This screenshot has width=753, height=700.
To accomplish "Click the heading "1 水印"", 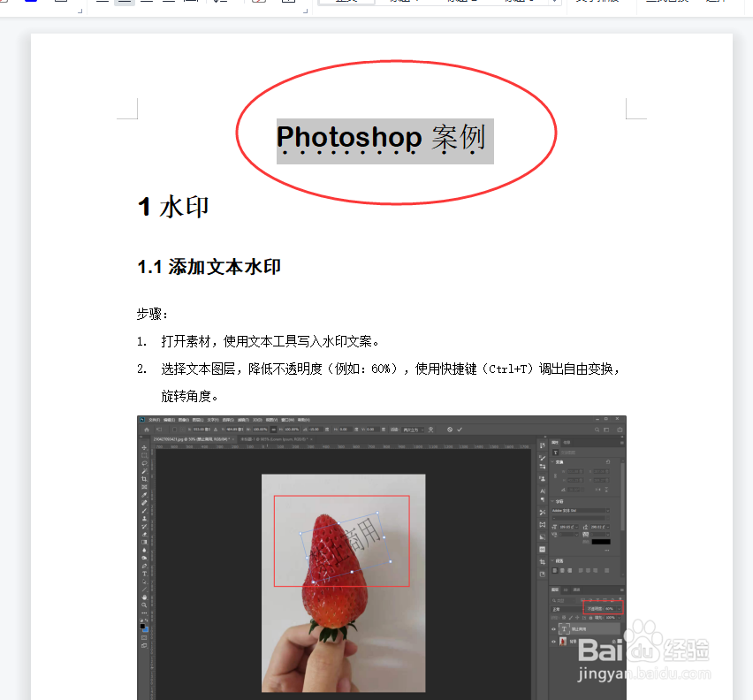I will tap(173, 207).
